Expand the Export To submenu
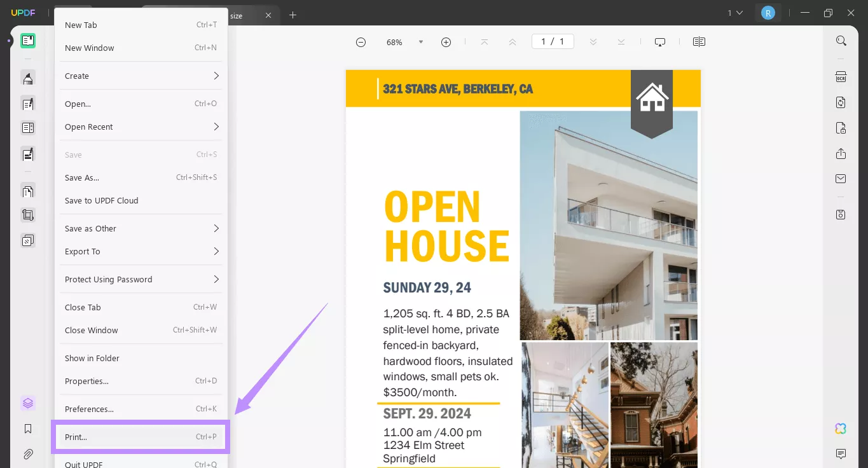The width and height of the screenshot is (868, 468). (x=141, y=251)
